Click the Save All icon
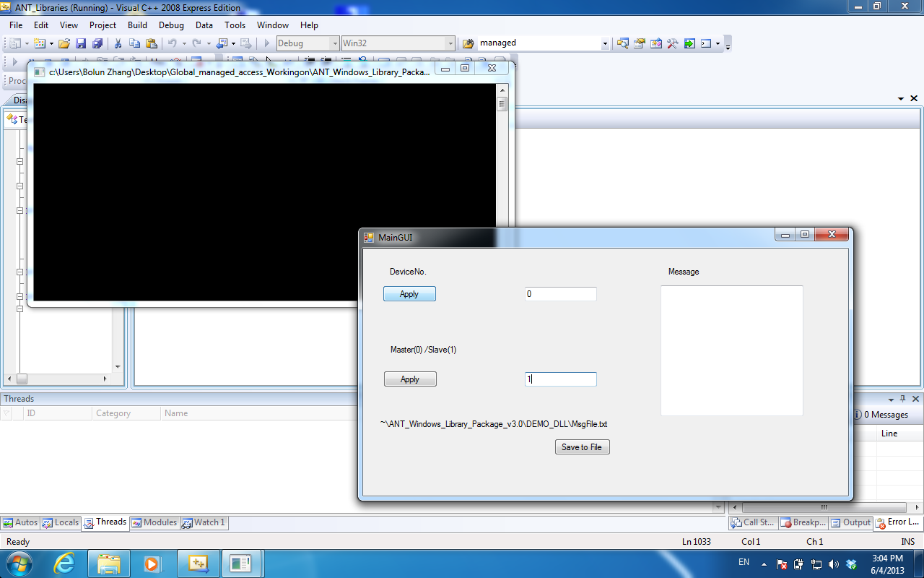The height and width of the screenshot is (578, 924). [x=97, y=43]
